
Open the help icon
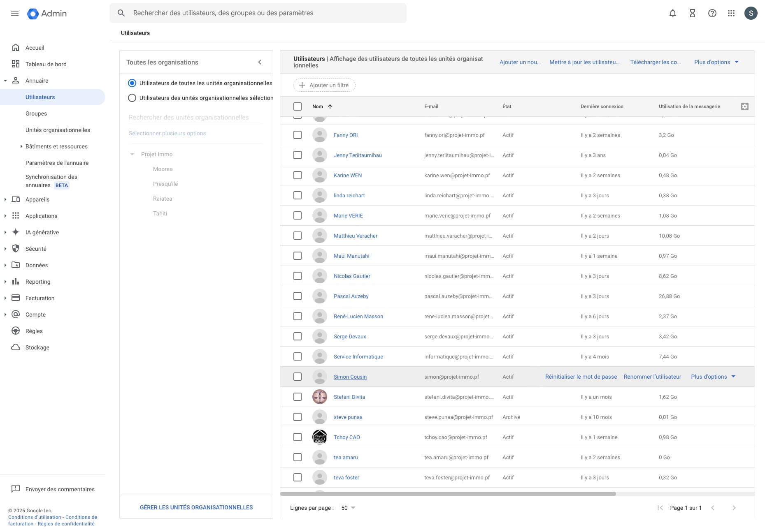712,13
